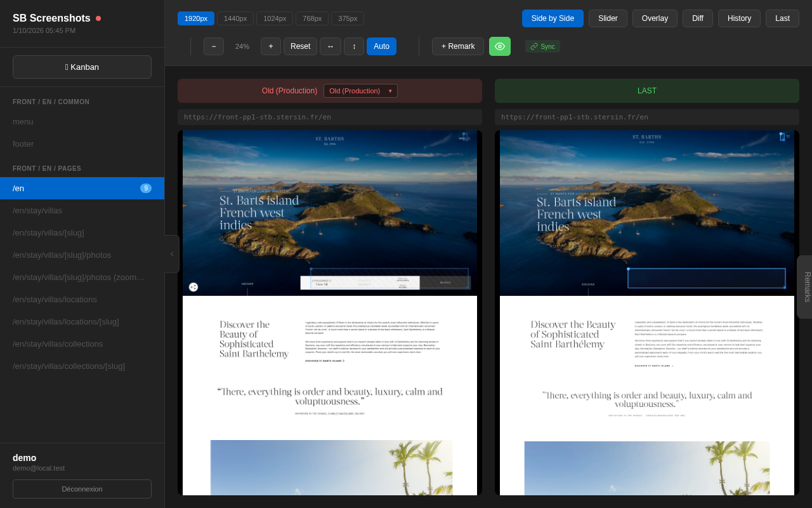Click the zoom in plus button
The width and height of the screenshot is (812, 508).
coord(271,46)
